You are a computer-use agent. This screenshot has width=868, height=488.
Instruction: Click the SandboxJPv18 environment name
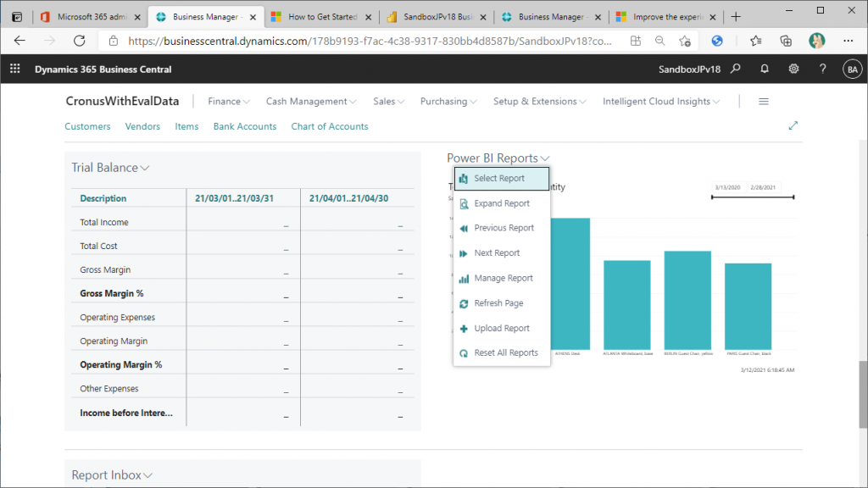click(689, 69)
